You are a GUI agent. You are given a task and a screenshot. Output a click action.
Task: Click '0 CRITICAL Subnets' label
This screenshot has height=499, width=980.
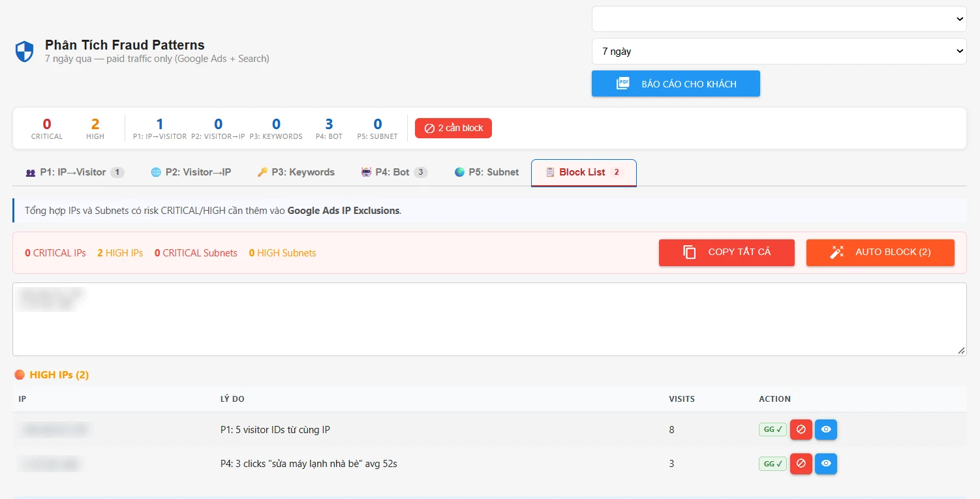[x=196, y=253]
